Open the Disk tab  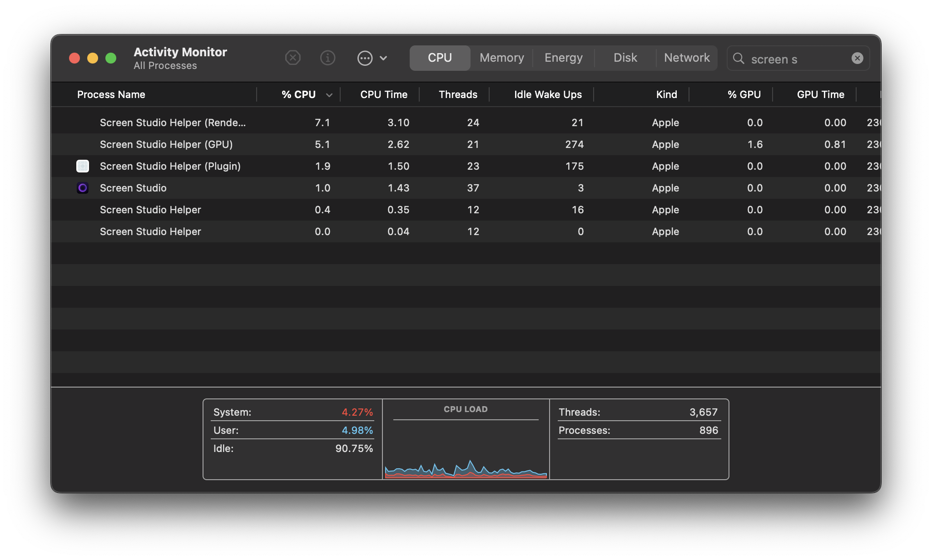coord(625,58)
